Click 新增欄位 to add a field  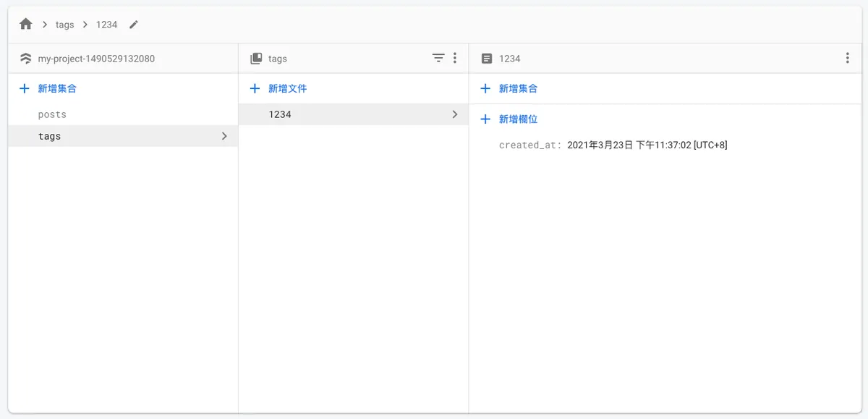click(518, 119)
